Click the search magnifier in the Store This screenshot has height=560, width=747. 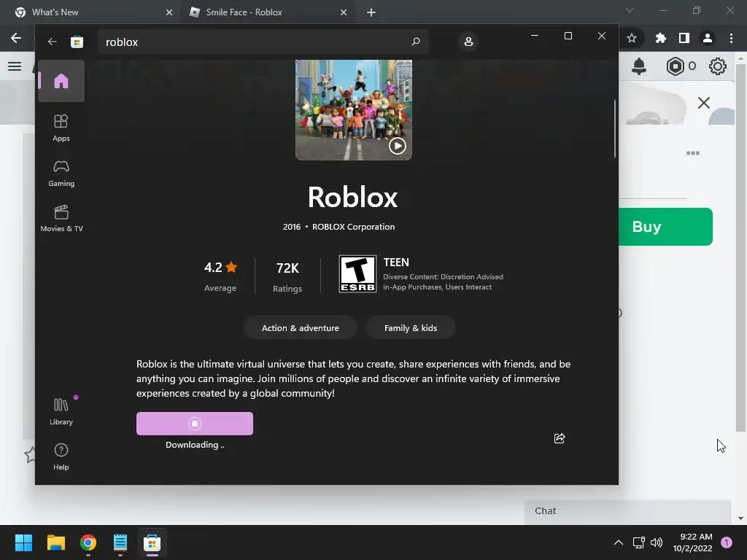click(415, 42)
